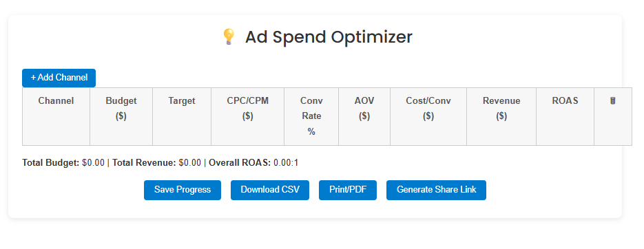Click the Save Progress button
This screenshot has width=644, height=249.
point(183,190)
